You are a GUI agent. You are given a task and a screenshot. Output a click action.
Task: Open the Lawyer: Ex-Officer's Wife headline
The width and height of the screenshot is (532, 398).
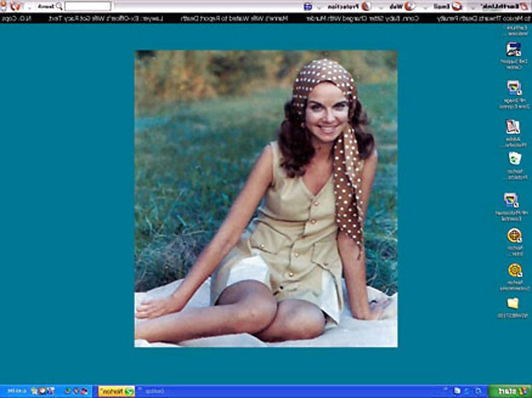click(106, 18)
